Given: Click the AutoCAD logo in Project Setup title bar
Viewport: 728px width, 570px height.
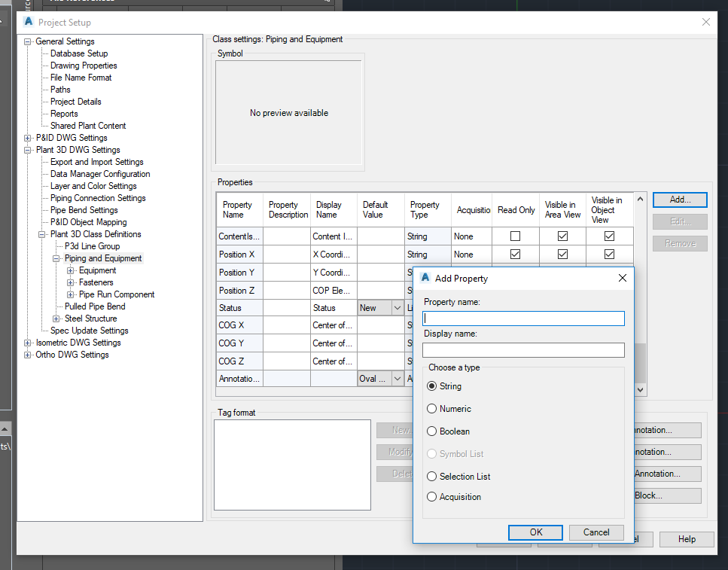Looking at the screenshot, I should click(x=29, y=23).
